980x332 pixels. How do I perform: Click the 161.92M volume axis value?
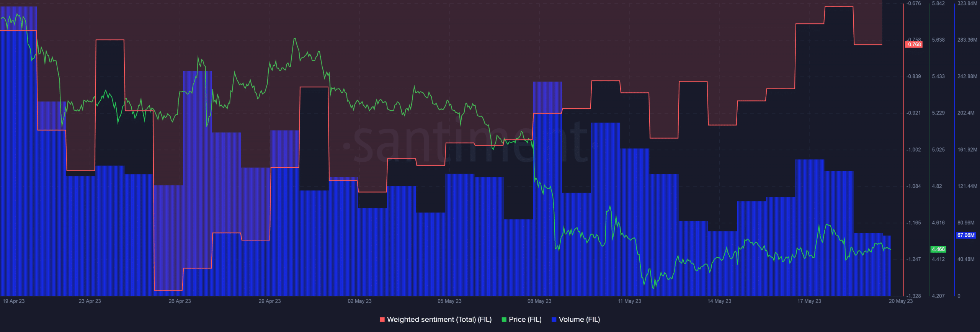[967, 150]
